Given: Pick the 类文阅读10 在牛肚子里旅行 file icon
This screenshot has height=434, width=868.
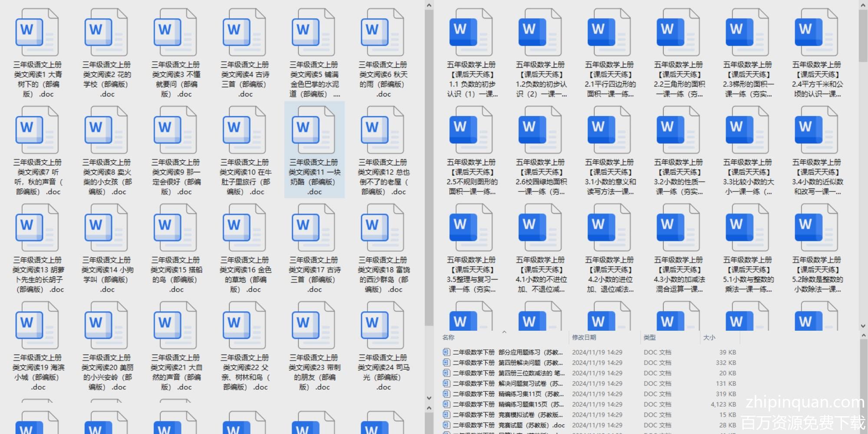Looking at the screenshot, I should pyautogui.click(x=244, y=130).
